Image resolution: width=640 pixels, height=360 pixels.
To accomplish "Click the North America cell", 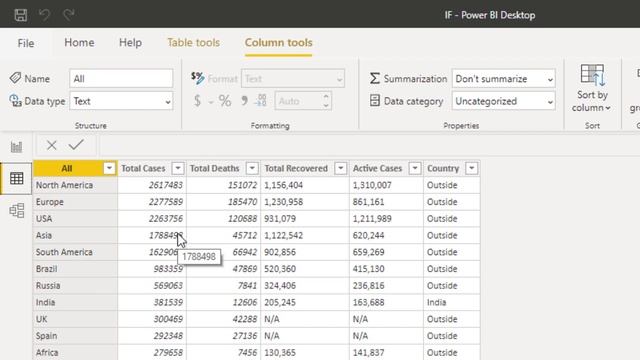I will 75,185.
